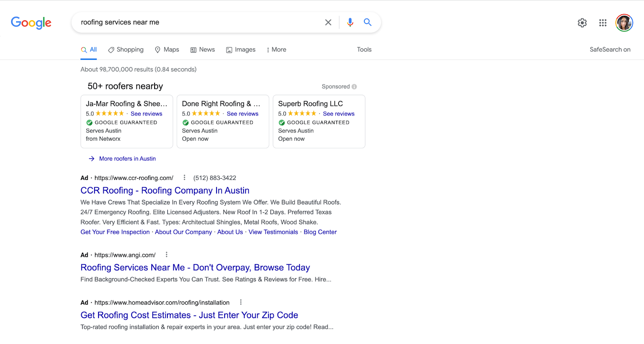Click Google Guaranteed badge on Ja-Mar Roofing

(122, 122)
